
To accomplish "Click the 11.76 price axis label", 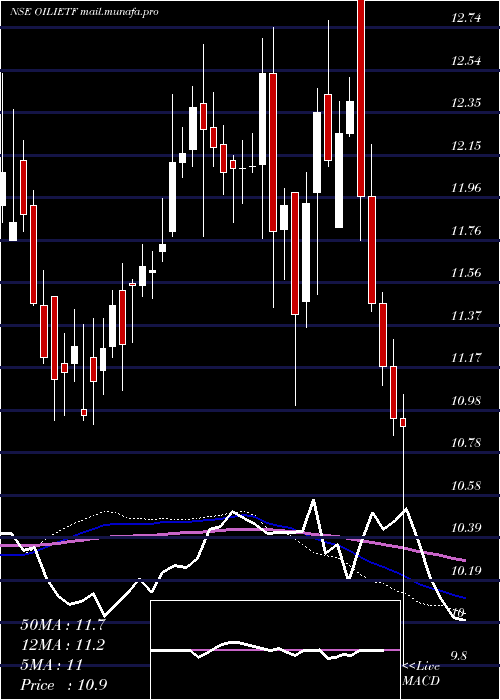I will [465, 231].
